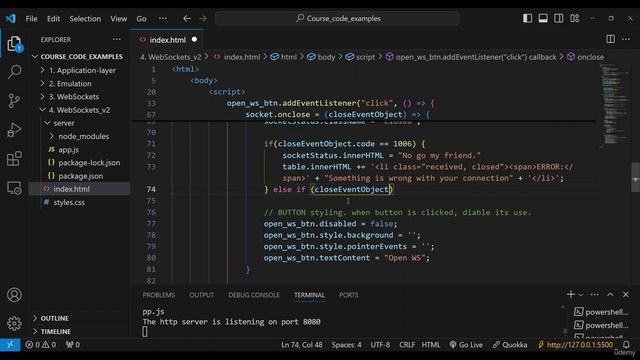The image size is (640, 360).
Task: Open the Manage gear icon
Action: [14, 323]
